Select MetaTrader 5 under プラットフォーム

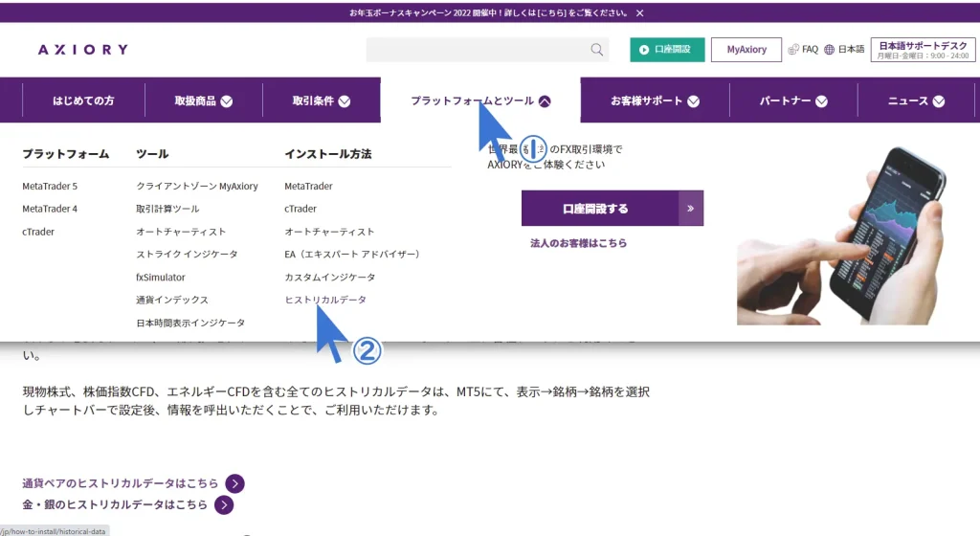pos(50,186)
